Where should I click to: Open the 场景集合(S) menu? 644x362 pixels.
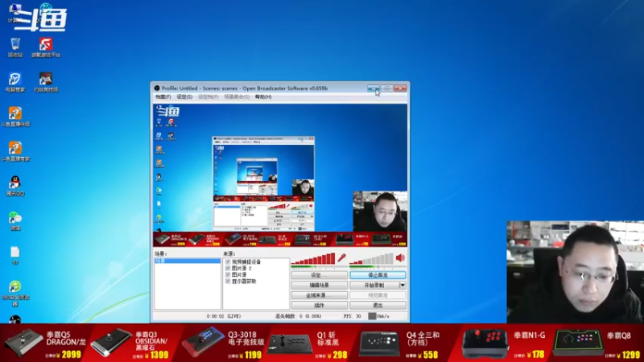coord(237,97)
